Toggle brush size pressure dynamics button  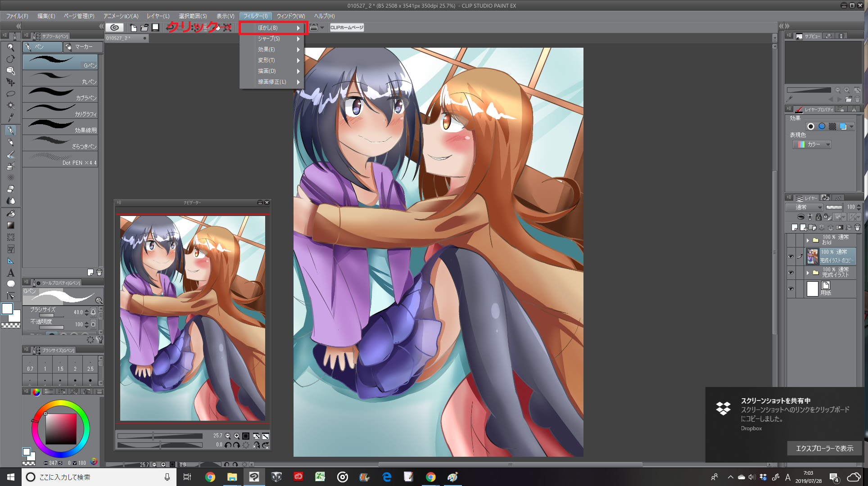pos(93,312)
